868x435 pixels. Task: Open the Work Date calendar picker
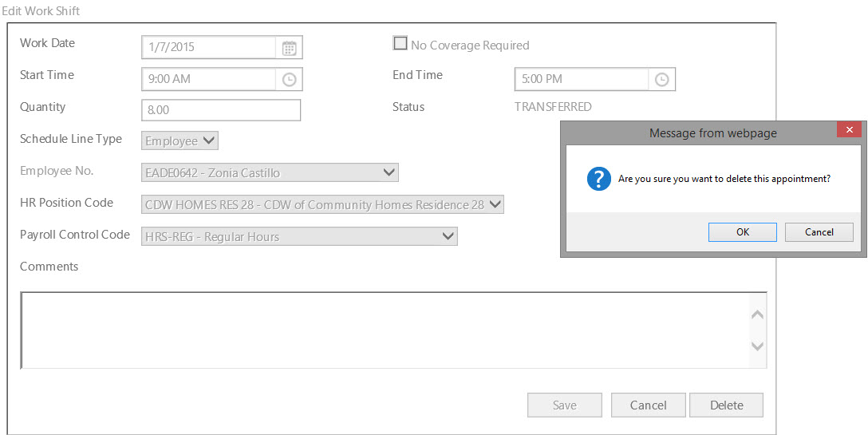click(290, 48)
